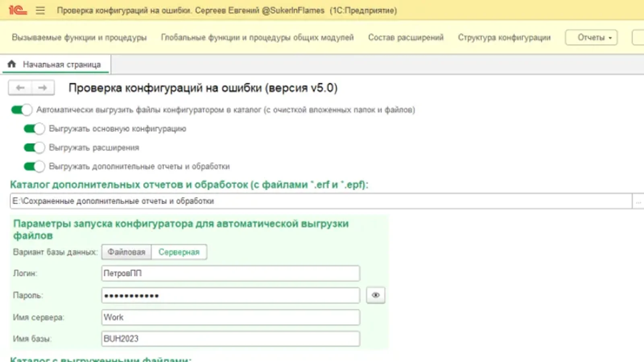Go back with the left arrow button
This screenshot has width=644, height=362.
pos(20,88)
